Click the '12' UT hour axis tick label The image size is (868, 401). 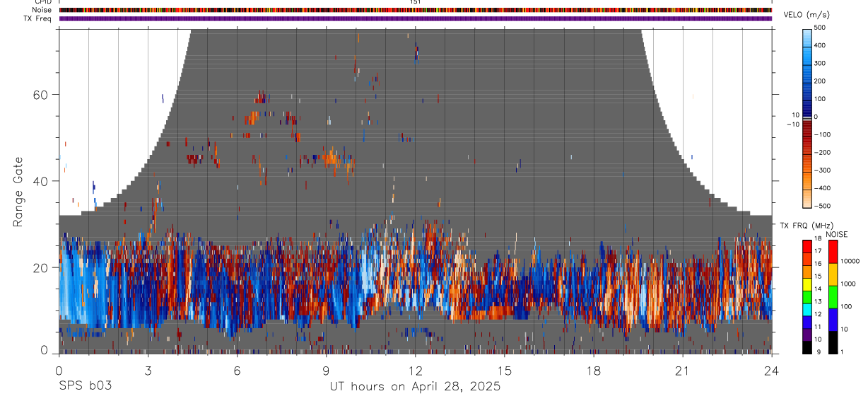[416, 371]
